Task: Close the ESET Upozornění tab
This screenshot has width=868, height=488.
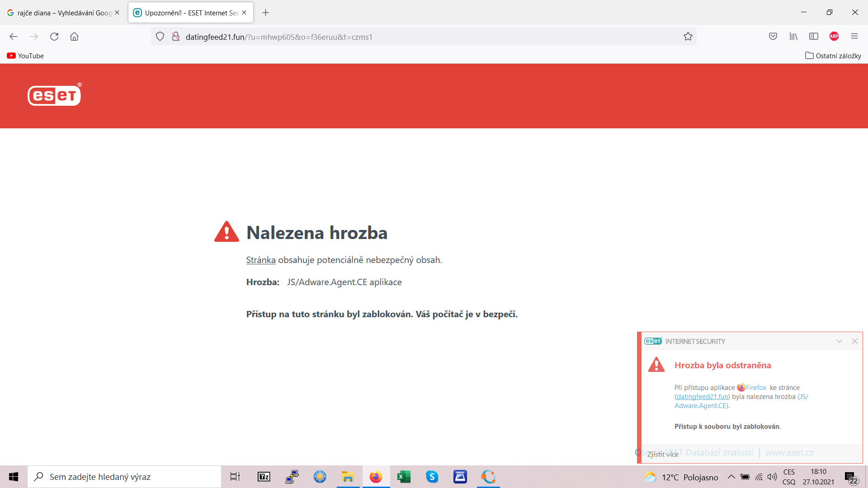Action: coord(244,13)
